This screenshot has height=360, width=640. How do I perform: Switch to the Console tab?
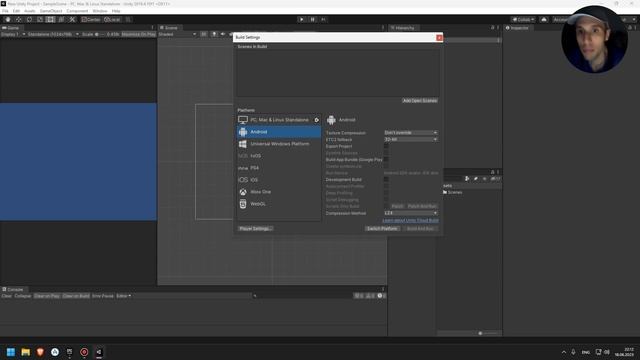(x=13, y=289)
